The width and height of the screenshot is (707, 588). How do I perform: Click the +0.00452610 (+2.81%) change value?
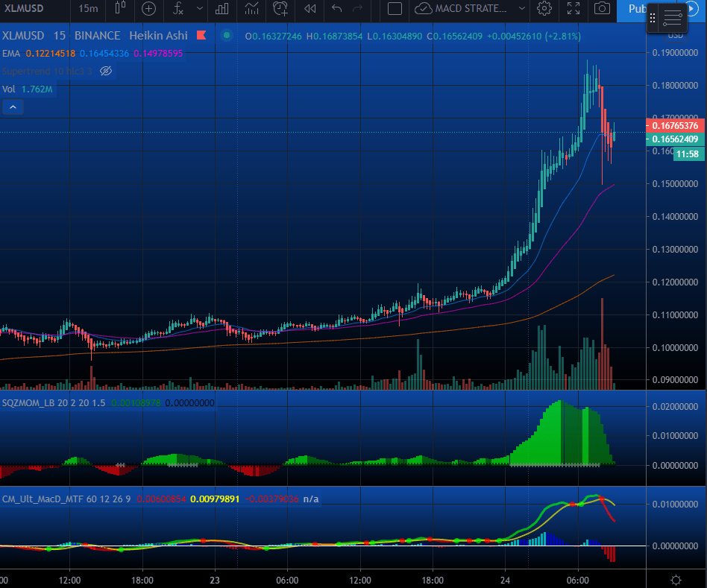click(x=534, y=36)
